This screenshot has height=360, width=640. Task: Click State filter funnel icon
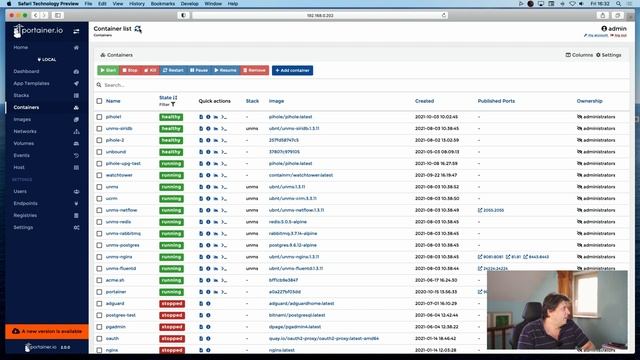[x=173, y=104]
